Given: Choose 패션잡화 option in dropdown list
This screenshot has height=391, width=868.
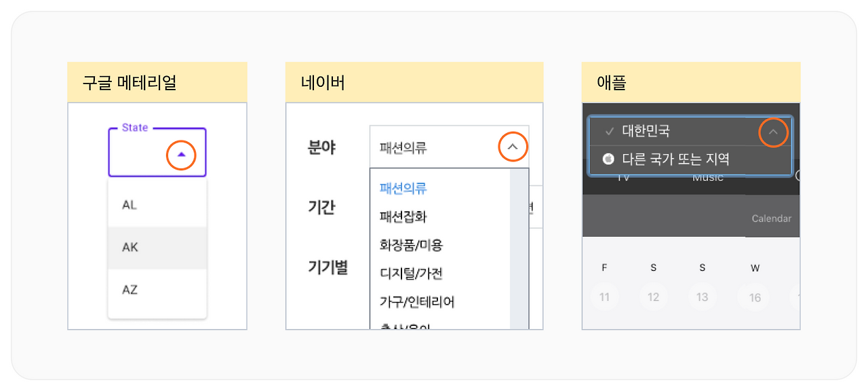Looking at the screenshot, I should (403, 217).
